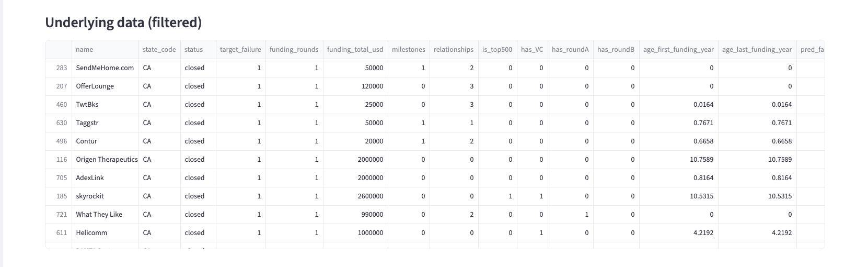Select funding total 120000 for OfferLounge
Viewport: 868px width, 267px height.
(x=355, y=86)
